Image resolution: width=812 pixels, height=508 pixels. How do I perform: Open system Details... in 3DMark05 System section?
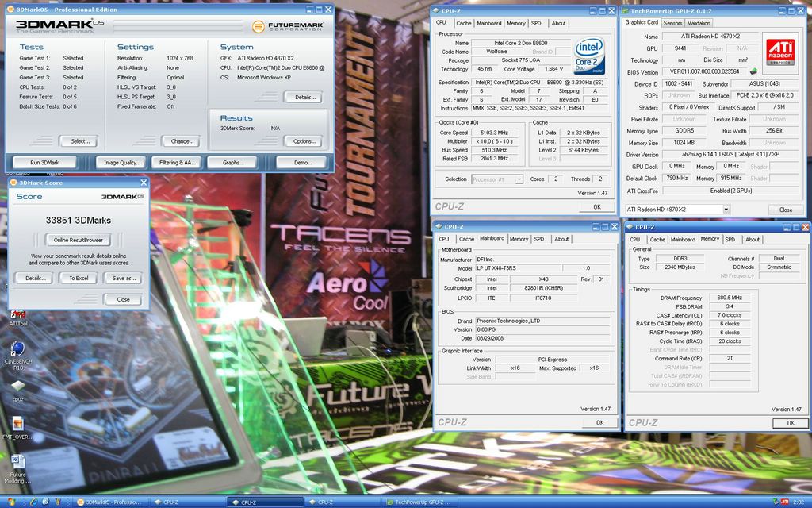tap(304, 97)
